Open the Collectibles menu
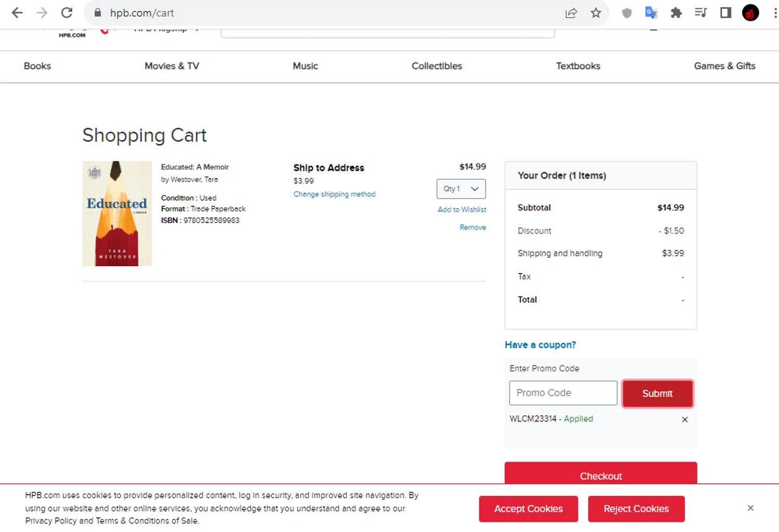 [x=437, y=66]
